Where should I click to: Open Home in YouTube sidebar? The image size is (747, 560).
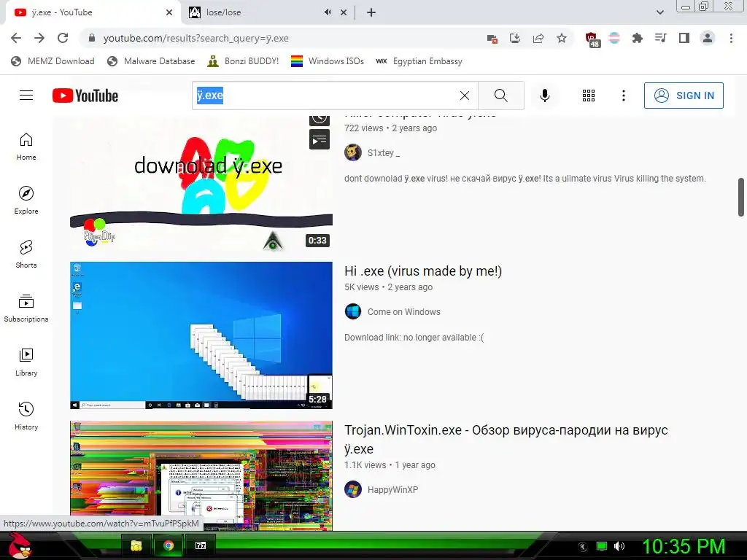pyautogui.click(x=26, y=146)
